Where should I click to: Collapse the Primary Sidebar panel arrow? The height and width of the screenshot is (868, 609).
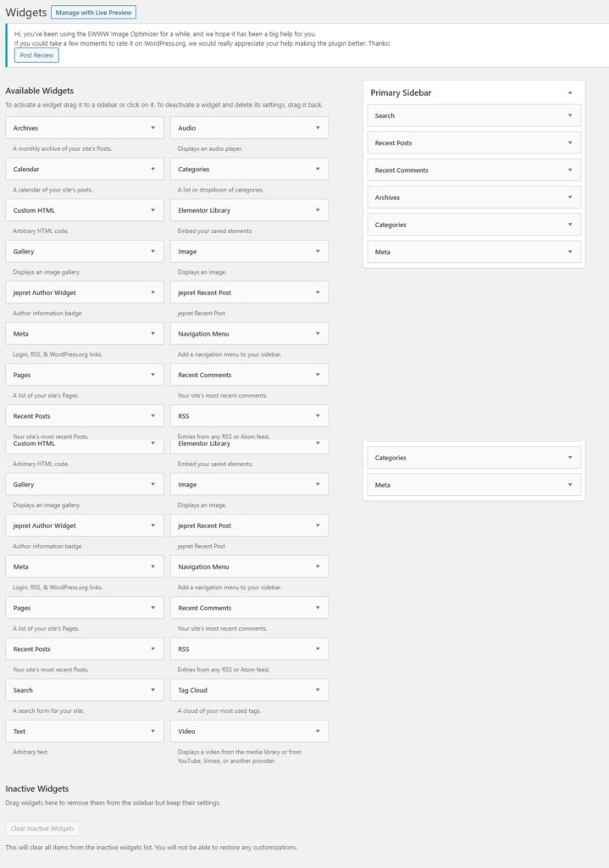point(570,92)
